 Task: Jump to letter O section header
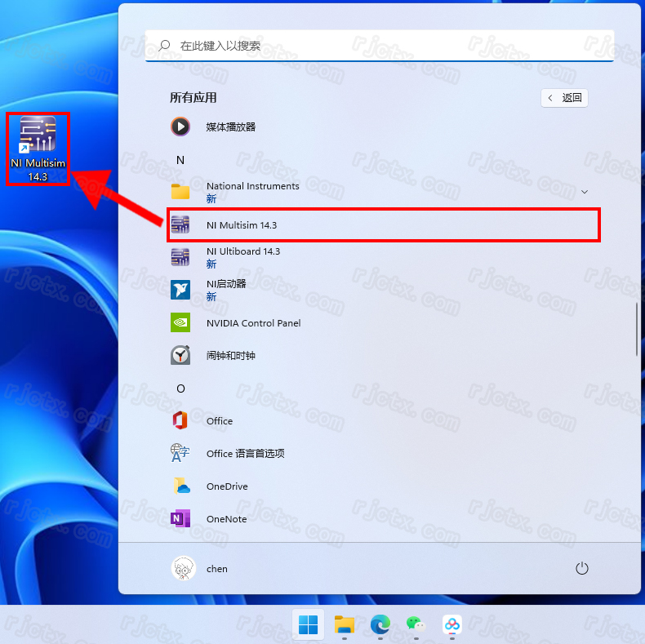pos(180,389)
